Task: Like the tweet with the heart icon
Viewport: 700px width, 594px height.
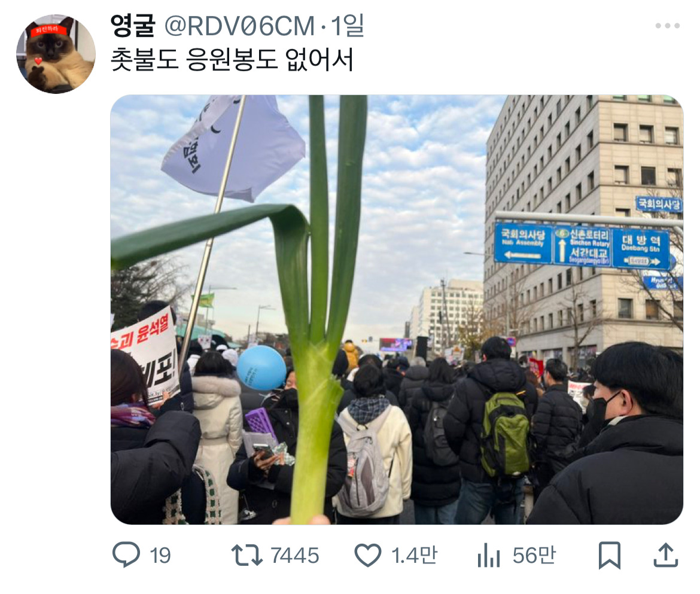Action: pyautogui.click(x=368, y=555)
